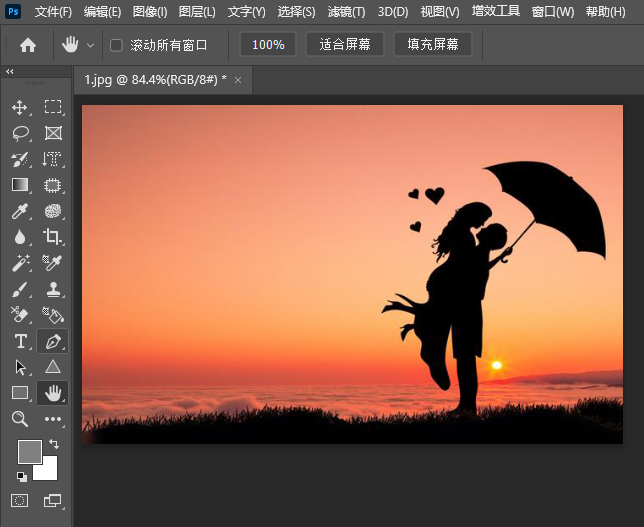
Task: Select the Frame tool
Action: point(53,133)
